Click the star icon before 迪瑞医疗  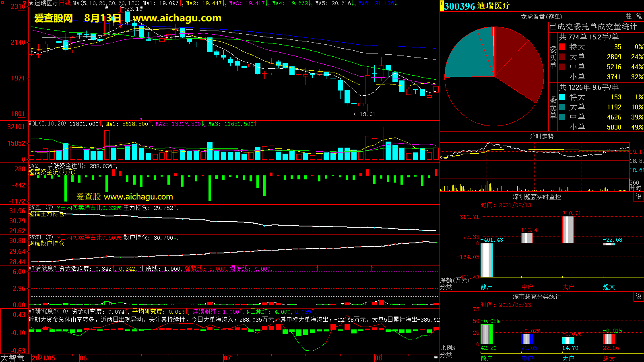[x=31, y=3]
